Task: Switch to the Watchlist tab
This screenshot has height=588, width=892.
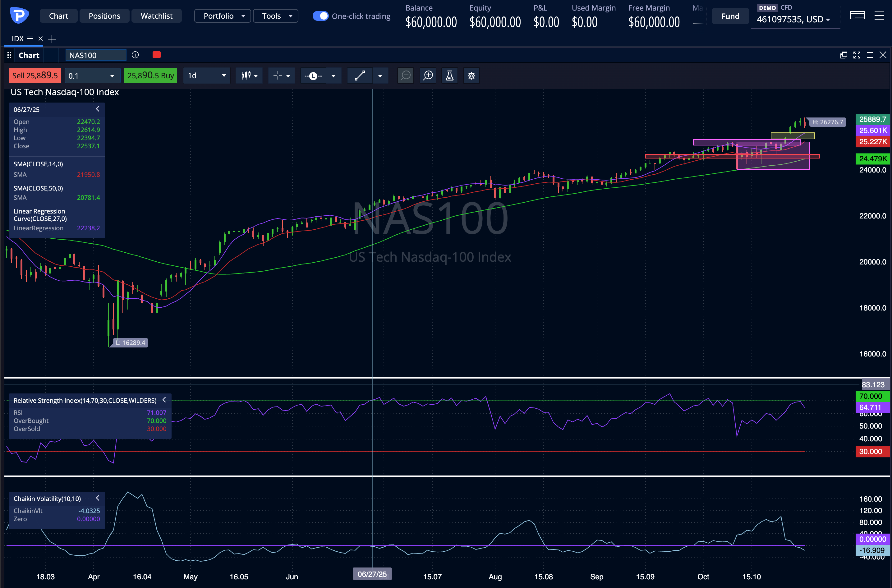Action: (156, 16)
